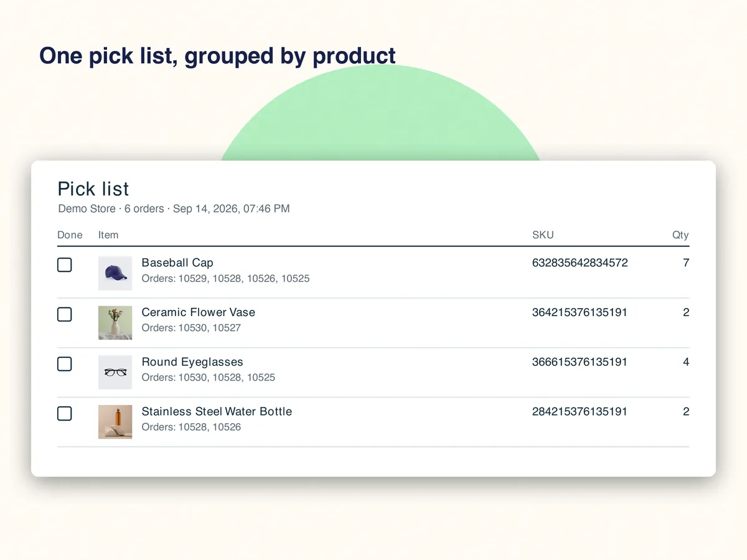Click the "Pick list" title
This screenshot has width=747, height=560.
tap(93, 189)
